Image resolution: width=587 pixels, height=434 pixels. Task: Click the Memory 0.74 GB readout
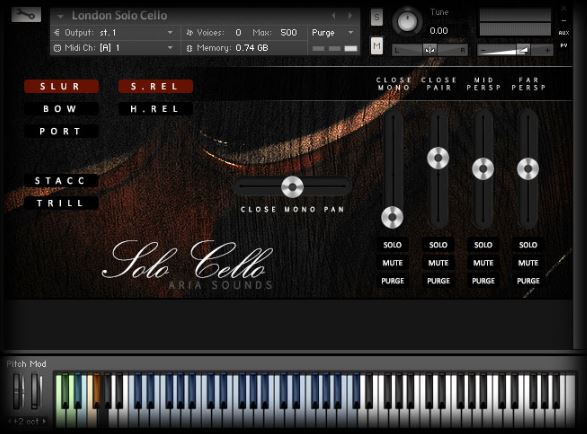point(232,48)
